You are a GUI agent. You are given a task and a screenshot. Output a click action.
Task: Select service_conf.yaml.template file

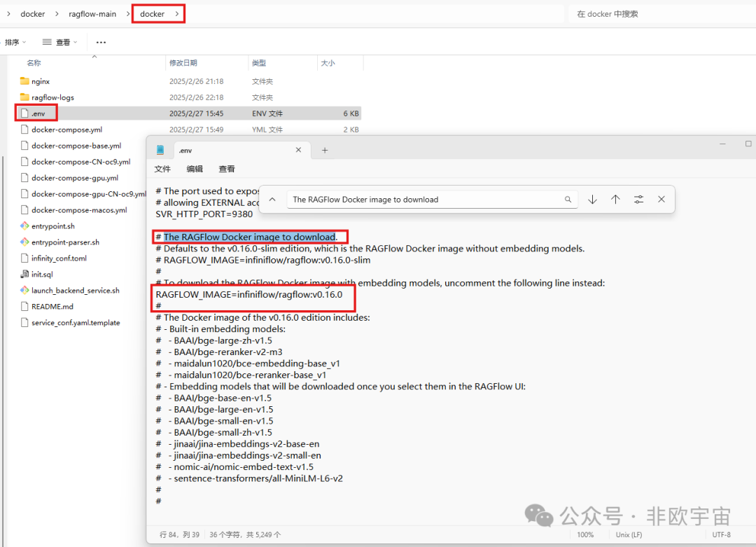tap(76, 322)
